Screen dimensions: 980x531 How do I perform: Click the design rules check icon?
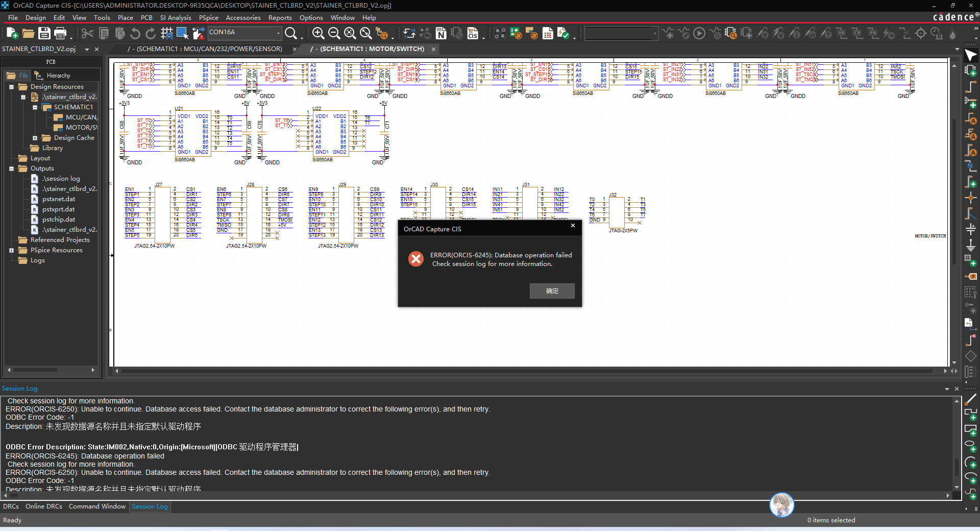coord(563,34)
